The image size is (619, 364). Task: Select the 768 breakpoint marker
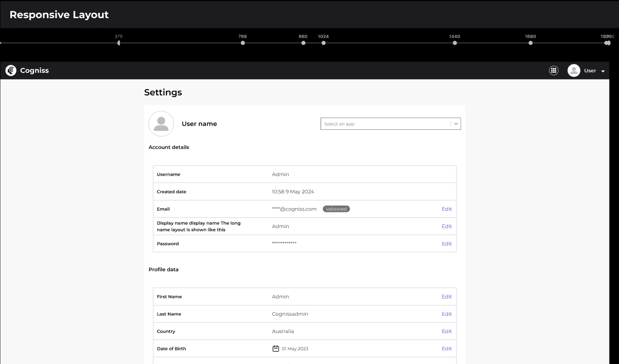click(243, 43)
